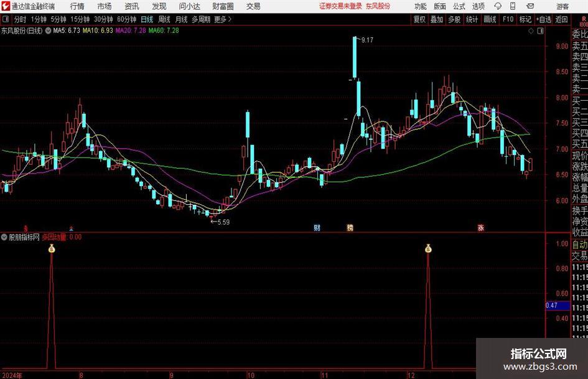Image resolution: width=588 pixels, height=379 pixels.
Task: Click the 复权 toolbar button
Action: 419,19
